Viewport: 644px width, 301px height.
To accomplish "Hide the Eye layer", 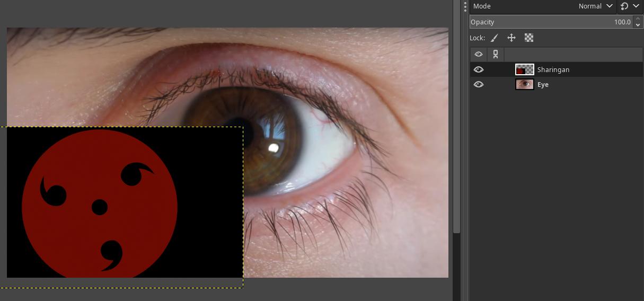I will pyautogui.click(x=479, y=84).
